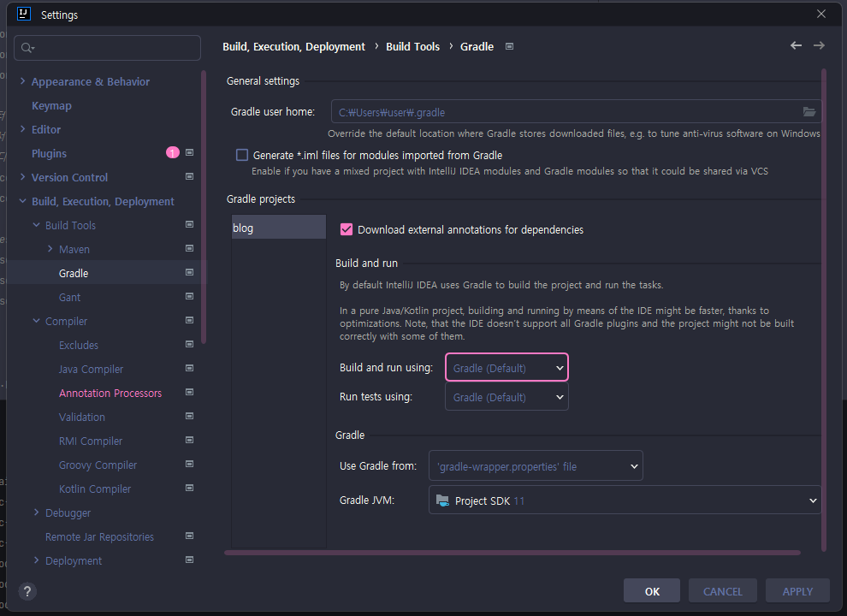Click the project icon beside Excludes
The image size is (847, 616).
[190, 344]
